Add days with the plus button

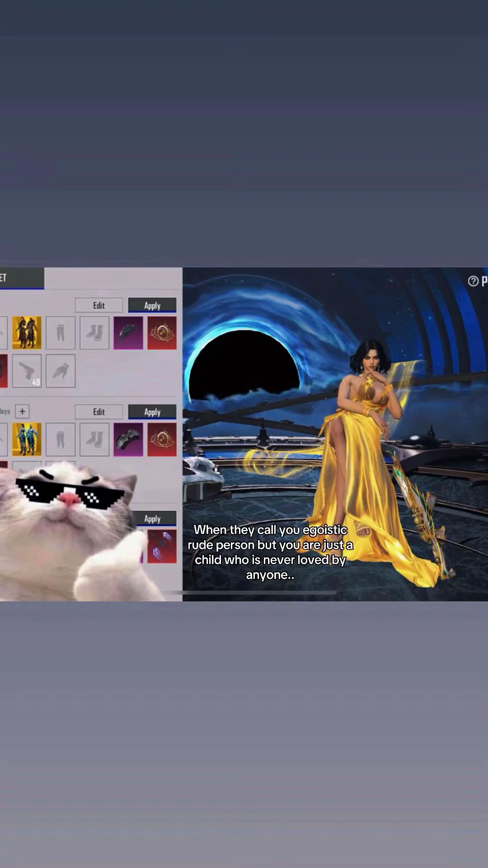tap(22, 411)
